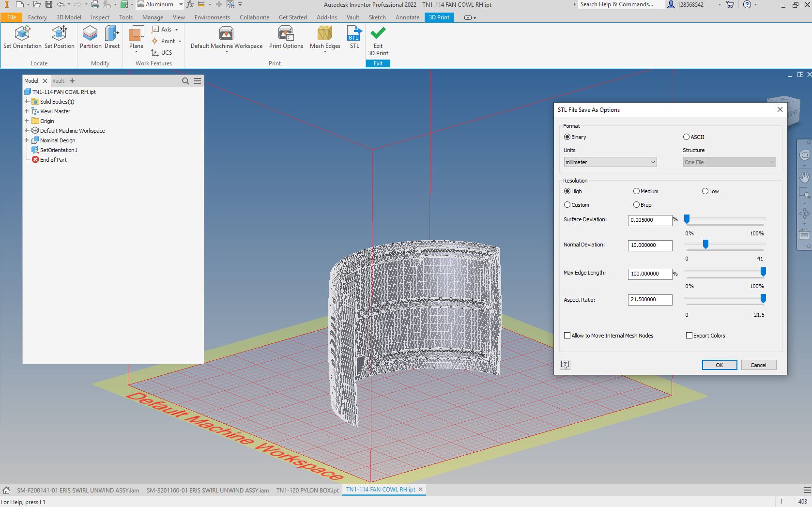
Task: Open the Structure One File dropdown
Action: click(729, 162)
